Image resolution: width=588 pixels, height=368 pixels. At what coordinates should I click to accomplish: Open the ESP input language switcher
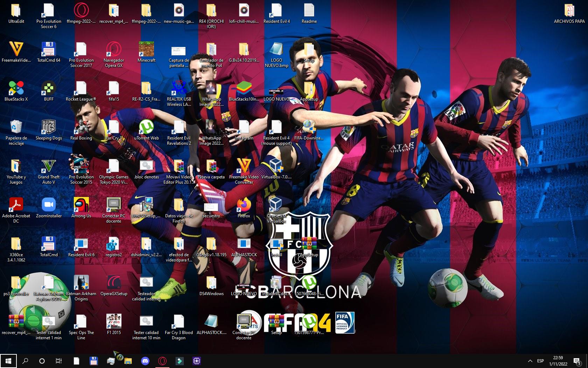point(540,361)
